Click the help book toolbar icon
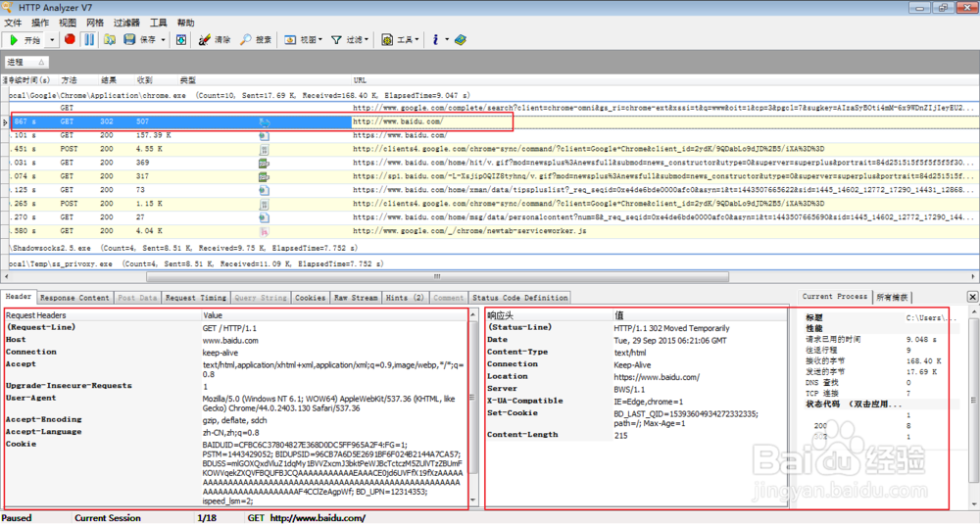Viewport: 980px width, 524px height. [461, 39]
